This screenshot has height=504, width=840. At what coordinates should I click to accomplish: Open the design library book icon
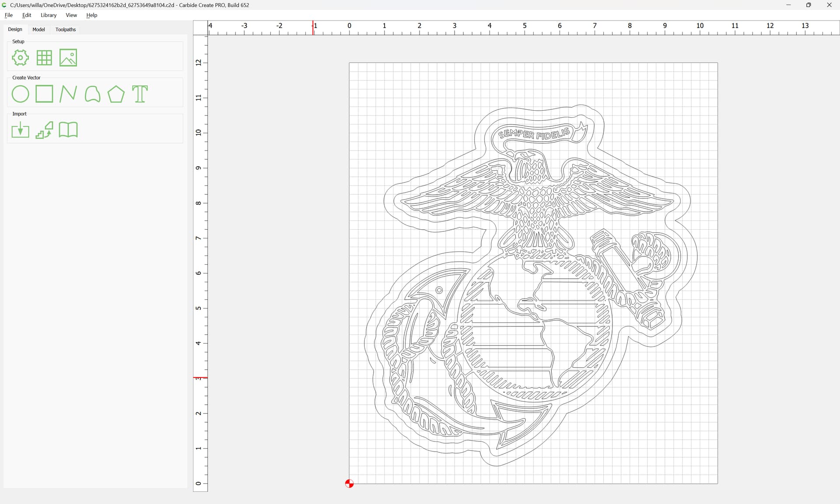coord(68,130)
